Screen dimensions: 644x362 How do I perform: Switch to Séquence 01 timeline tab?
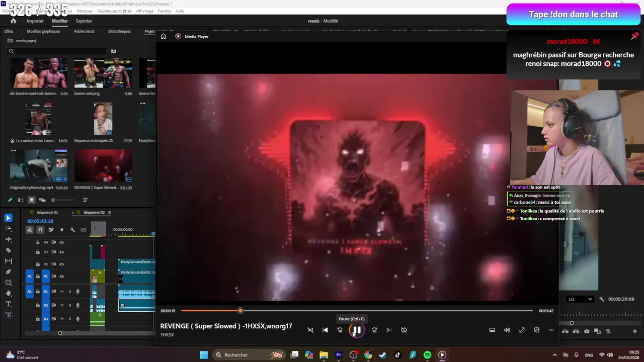pos(47,213)
